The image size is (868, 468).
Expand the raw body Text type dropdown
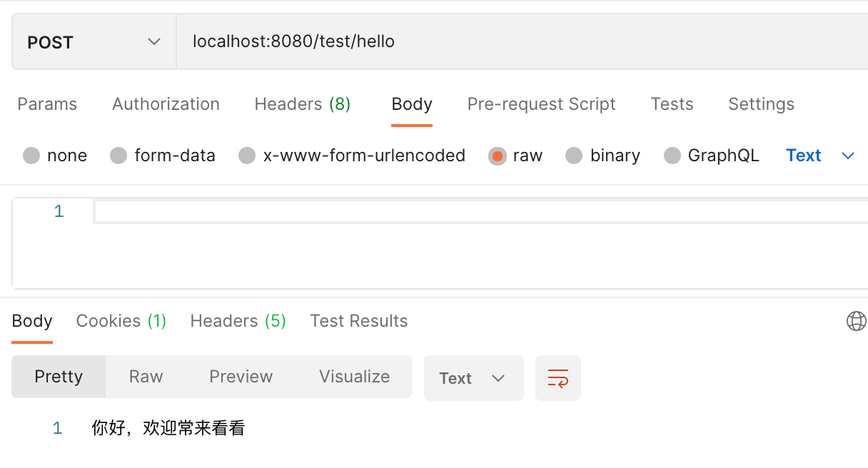pyautogui.click(x=820, y=156)
